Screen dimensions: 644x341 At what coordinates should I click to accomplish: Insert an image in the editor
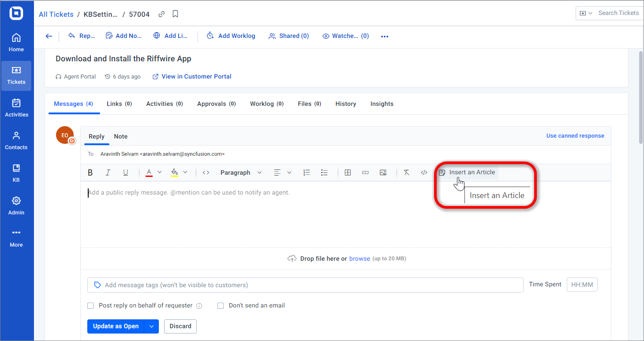383,172
